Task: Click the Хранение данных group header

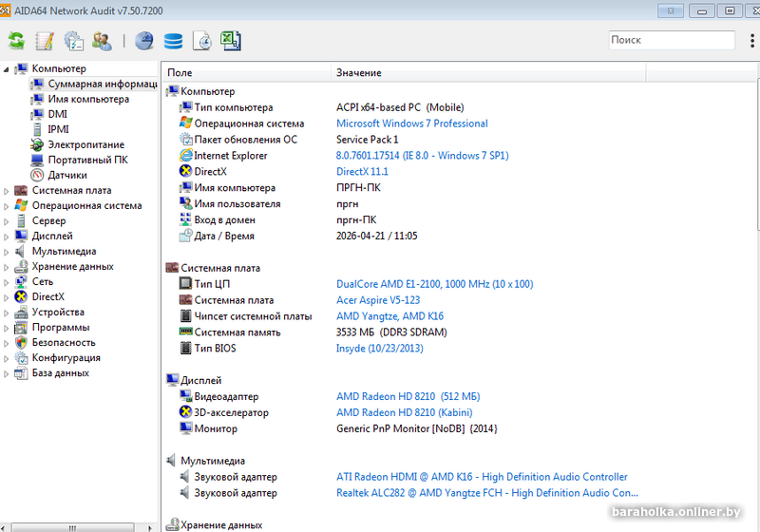Action: click(221, 525)
